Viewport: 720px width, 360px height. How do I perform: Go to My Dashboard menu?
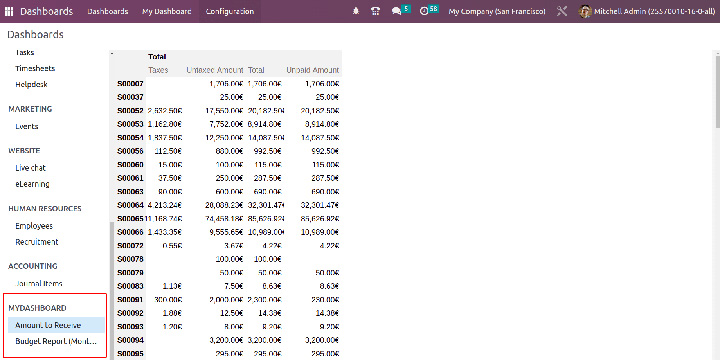(167, 11)
